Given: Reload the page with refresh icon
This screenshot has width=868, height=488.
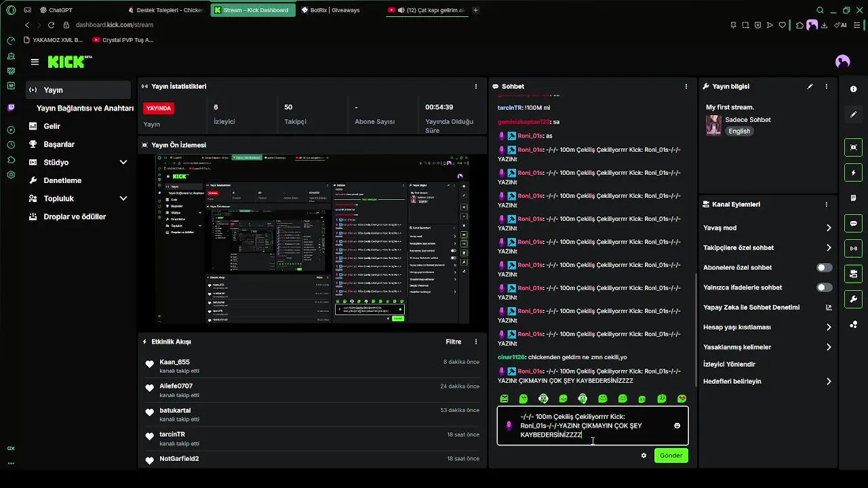Looking at the screenshot, I should click(x=51, y=25).
